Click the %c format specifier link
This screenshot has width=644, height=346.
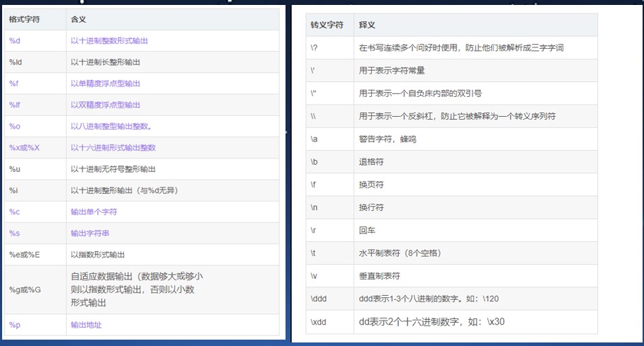[x=14, y=212]
